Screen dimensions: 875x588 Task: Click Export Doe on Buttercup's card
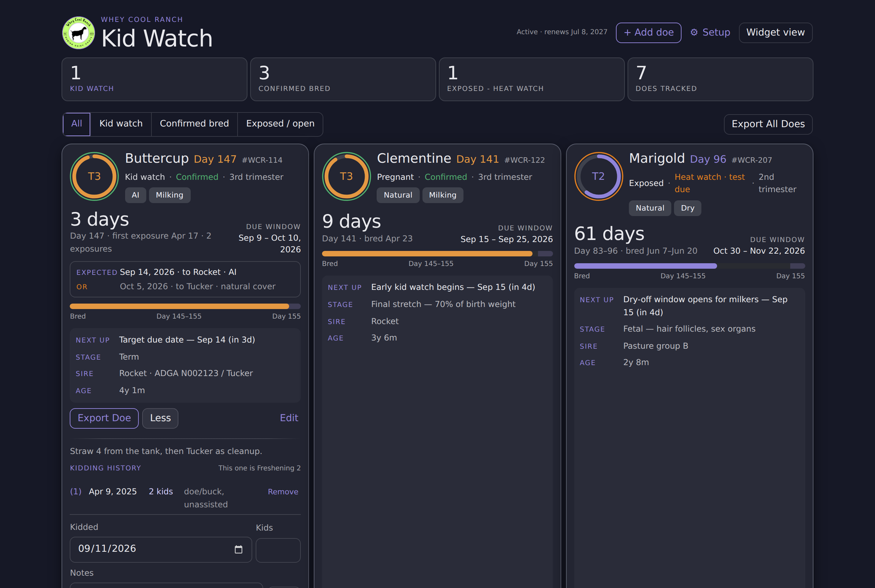104,418
